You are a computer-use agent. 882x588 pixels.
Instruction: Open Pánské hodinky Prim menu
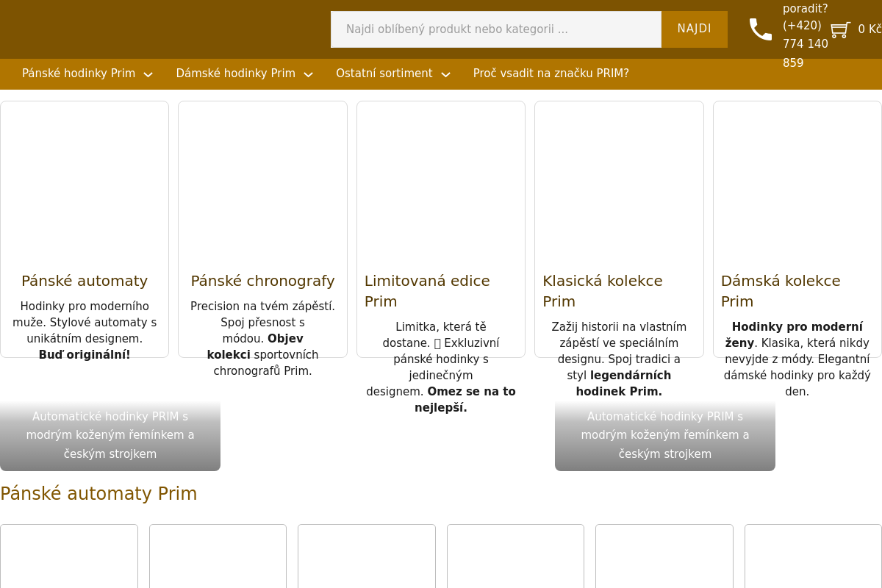tap(79, 73)
